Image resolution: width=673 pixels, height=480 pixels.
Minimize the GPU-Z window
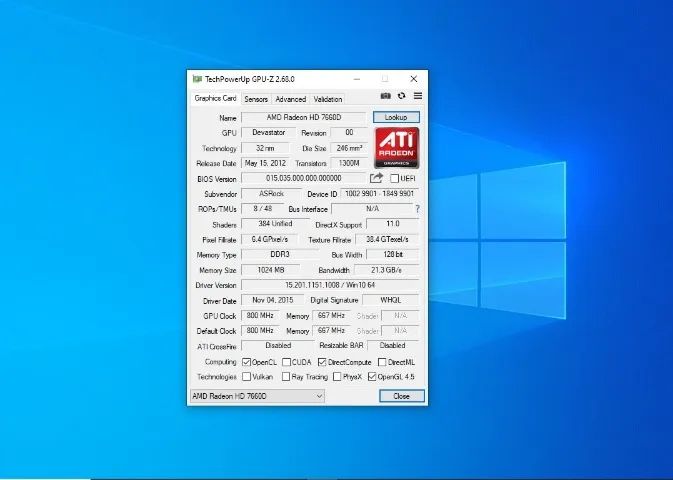coord(357,79)
